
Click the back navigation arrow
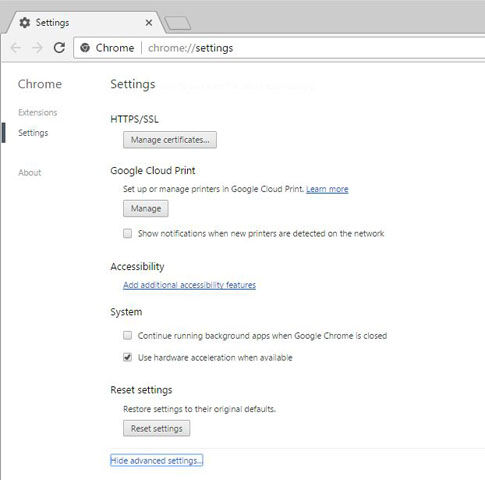point(16,48)
